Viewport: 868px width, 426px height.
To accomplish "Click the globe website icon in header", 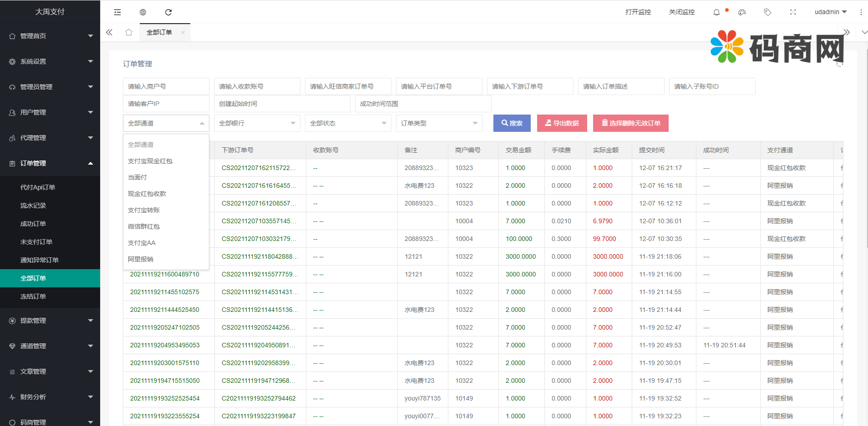I will (x=143, y=12).
